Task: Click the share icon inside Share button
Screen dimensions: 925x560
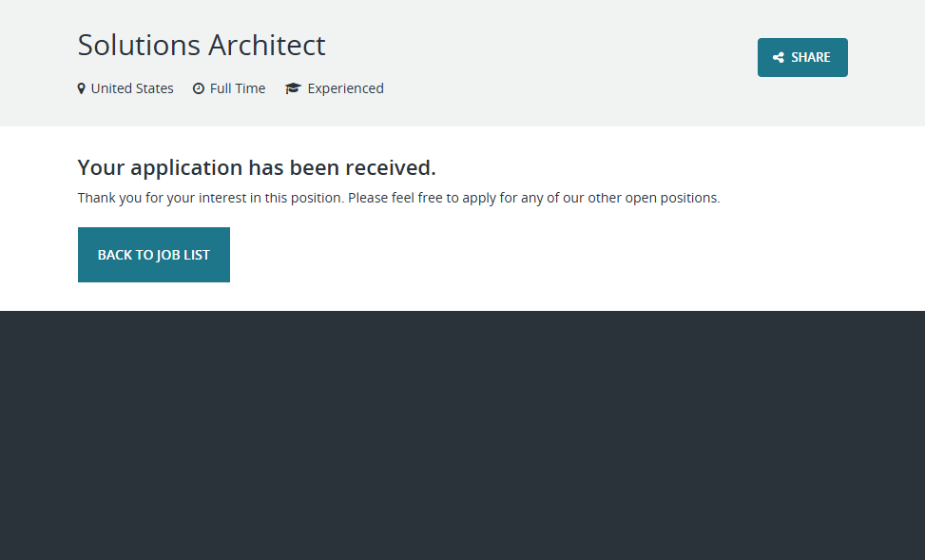Action: click(x=779, y=58)
